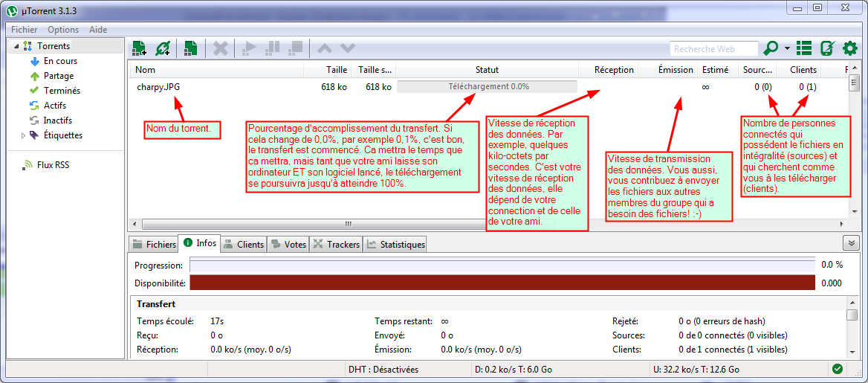Switch to the Clients tab
The height and width of the screenshot is (383, 868).
pyautogui.click(x=244, y=244)
